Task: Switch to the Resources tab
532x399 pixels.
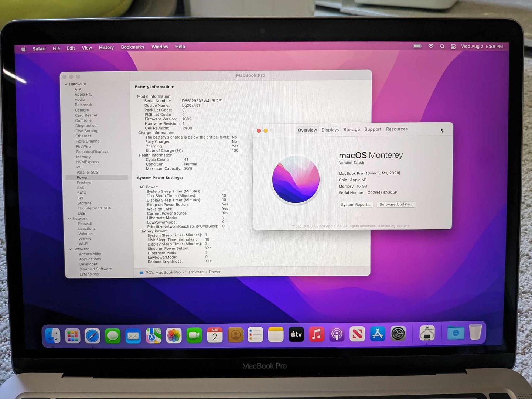Action: 397,129
